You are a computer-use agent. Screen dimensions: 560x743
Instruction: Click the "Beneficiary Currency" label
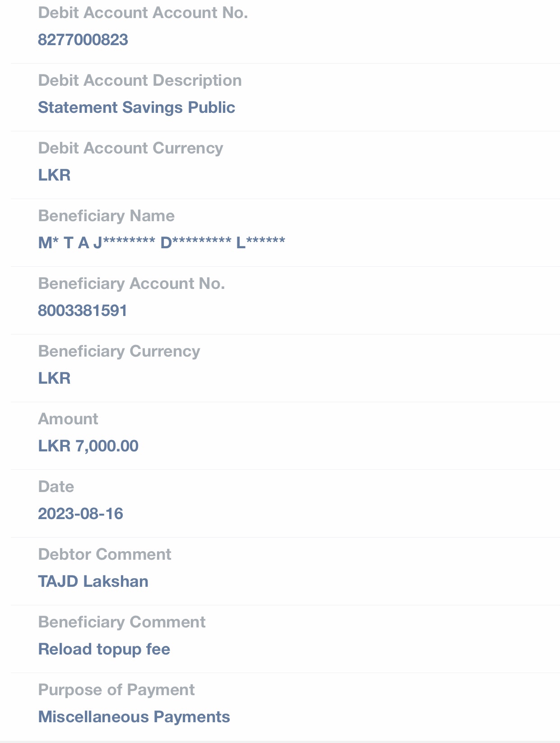(x=119, y=351)
